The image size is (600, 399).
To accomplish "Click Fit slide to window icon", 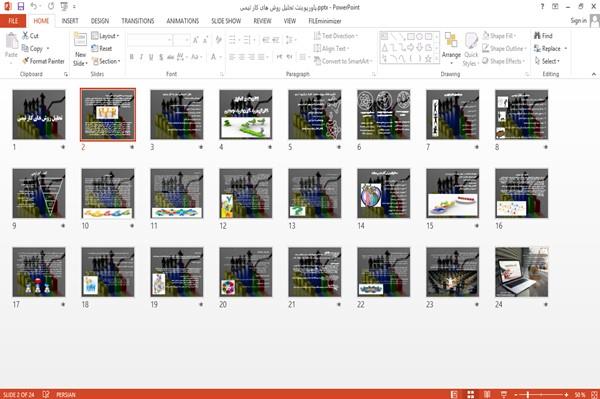I will coord(594,394).
